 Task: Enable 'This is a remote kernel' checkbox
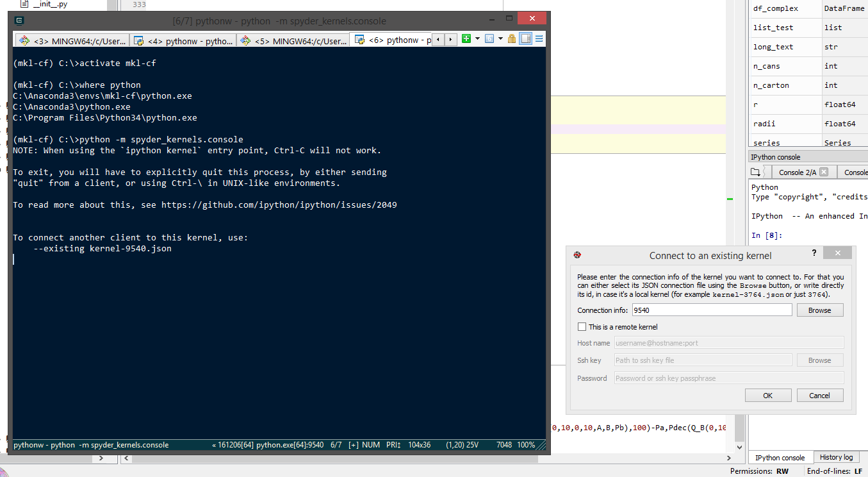tap(582, 327)
